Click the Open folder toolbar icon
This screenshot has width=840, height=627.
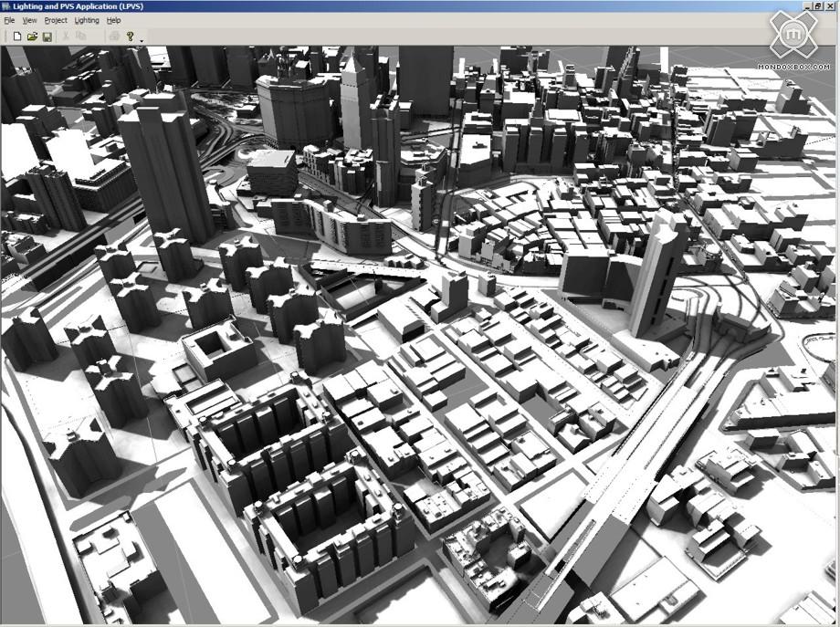(32, 37)
